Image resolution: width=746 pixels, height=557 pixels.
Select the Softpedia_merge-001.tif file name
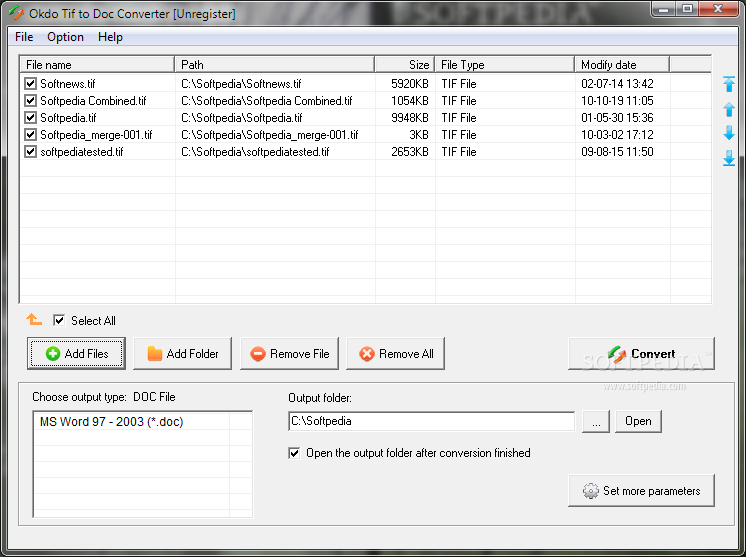[96, 135]
